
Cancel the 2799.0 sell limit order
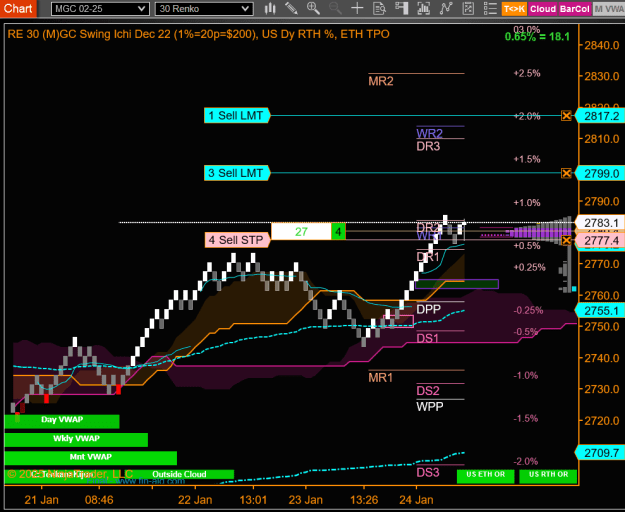[566, 173]
